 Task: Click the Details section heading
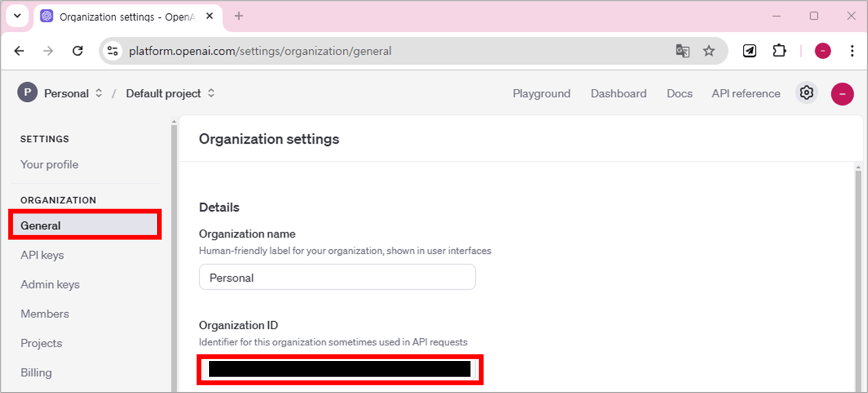coord(219,207)
